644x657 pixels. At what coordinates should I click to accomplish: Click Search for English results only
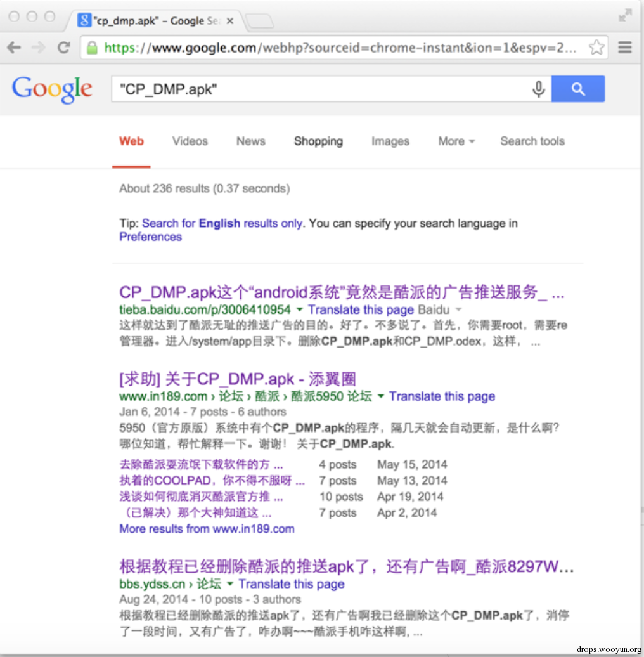point(222,223)
